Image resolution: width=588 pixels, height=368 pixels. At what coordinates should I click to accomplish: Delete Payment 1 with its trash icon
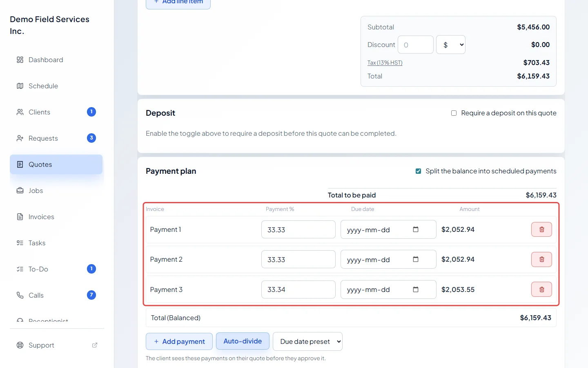(541, 229)
